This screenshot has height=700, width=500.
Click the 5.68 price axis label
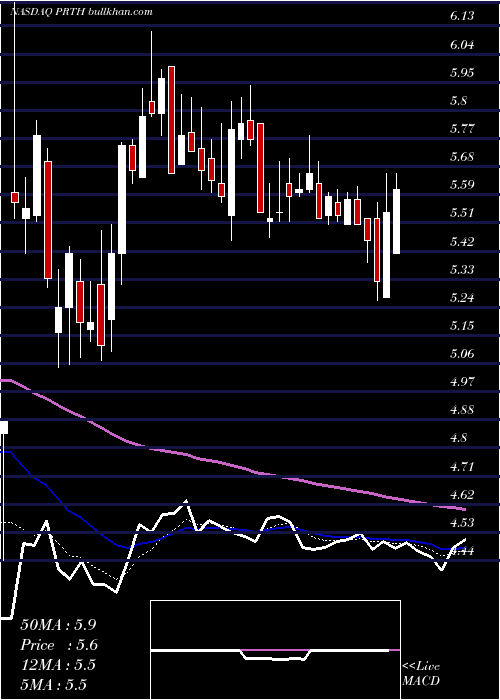[x=462, y=157]
